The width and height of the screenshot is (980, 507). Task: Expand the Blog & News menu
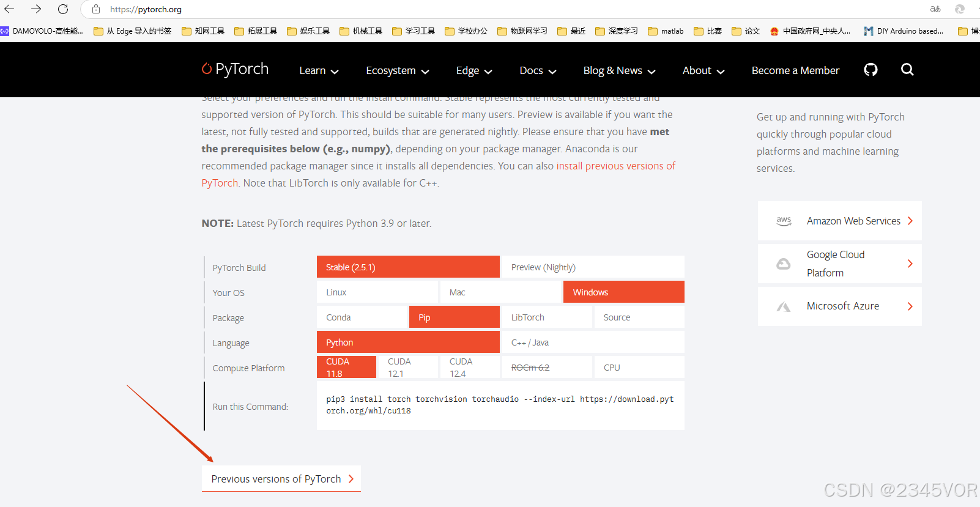click(x=619, y=71)
